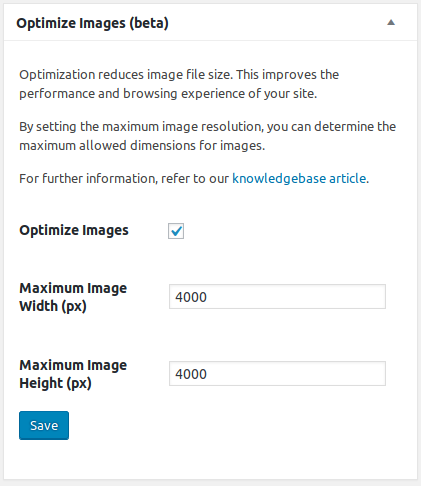Click the paragraph starting 'Optimization reduces image file size'
Screen dimensions: 421x486
179,84
